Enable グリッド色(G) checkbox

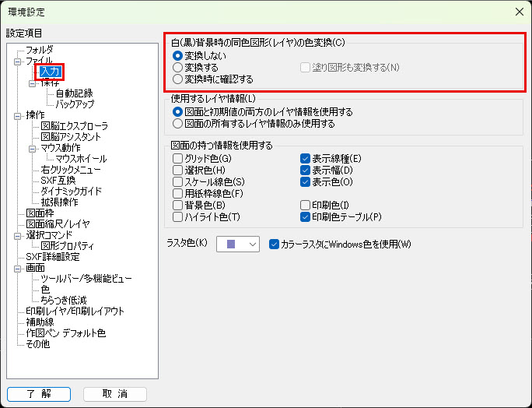point(177,159)
